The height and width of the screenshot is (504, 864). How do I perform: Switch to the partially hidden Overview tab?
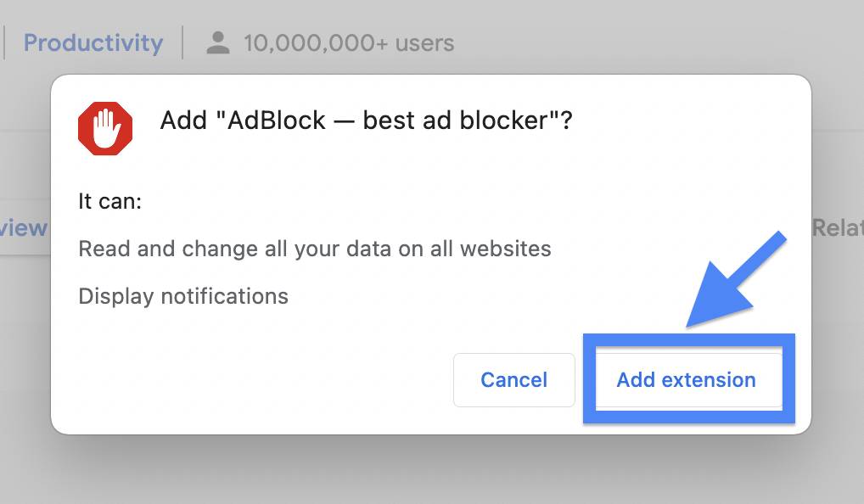pos(24,227)
